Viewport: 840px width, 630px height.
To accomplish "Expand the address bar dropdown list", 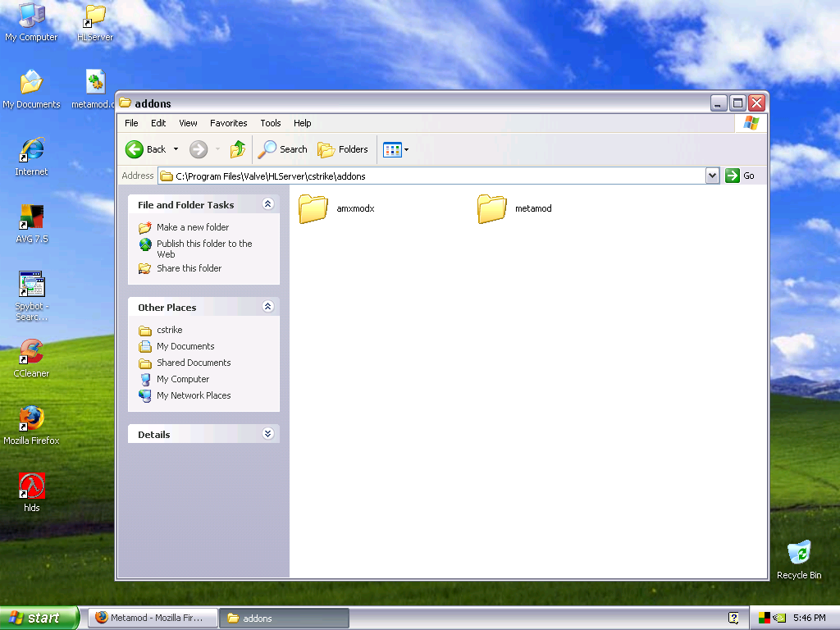I will [x=712, y=176].
